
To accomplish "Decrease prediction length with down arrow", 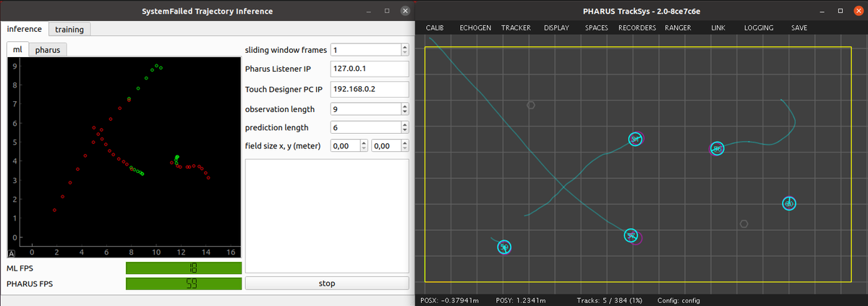I will click(x=404, y=131).
